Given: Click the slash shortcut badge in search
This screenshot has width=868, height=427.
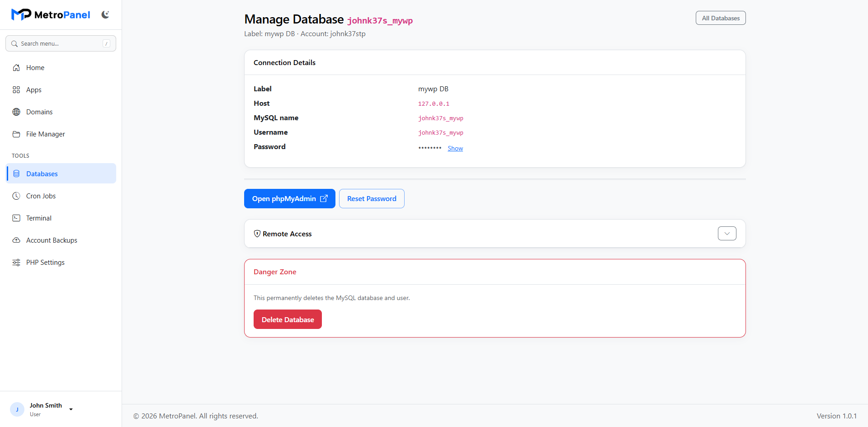Looking at the screenshot, I should point(107,43).
